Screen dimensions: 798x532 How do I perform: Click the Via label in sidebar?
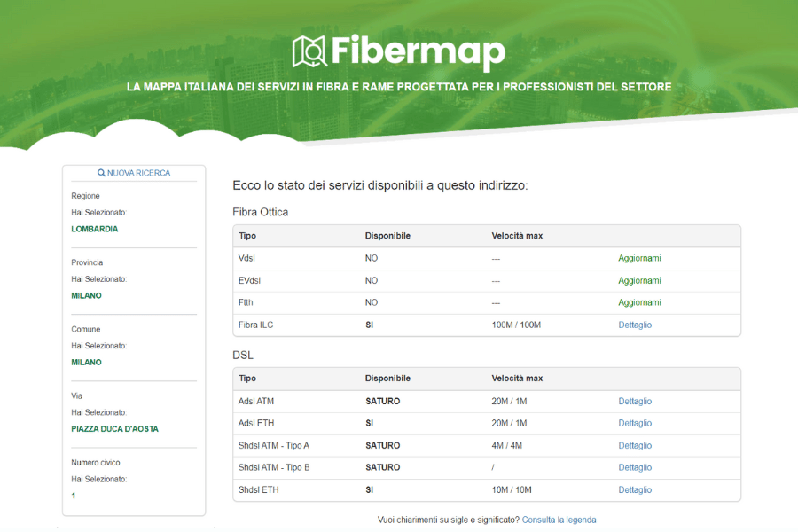point(77,396)
